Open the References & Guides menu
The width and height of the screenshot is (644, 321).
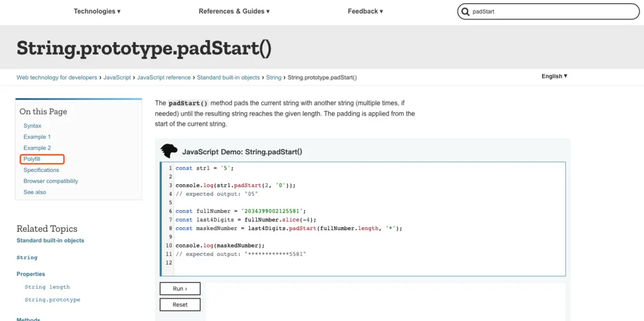(x=234, y=12)
